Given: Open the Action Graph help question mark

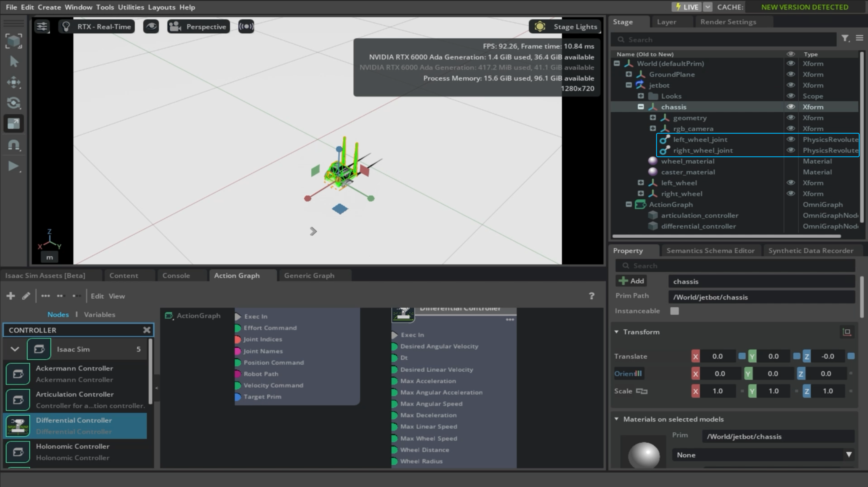Looking at the screenshot, I should pyautogui.click(x=591, y=296).
